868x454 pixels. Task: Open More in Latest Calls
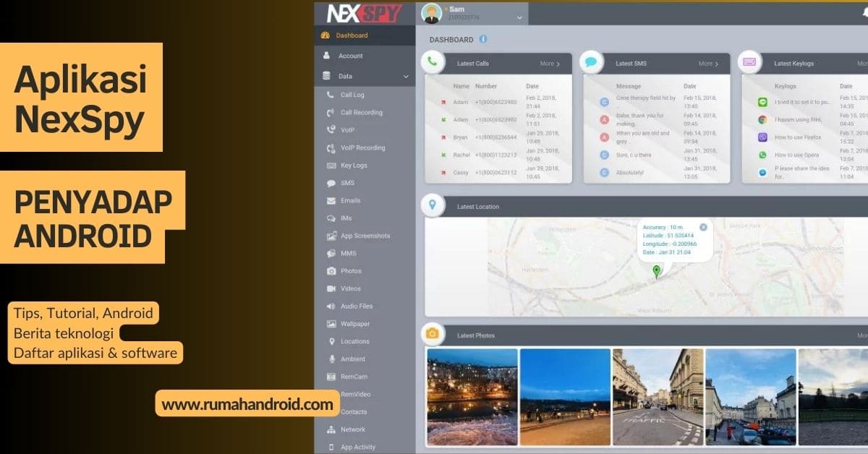coord(550,64)
